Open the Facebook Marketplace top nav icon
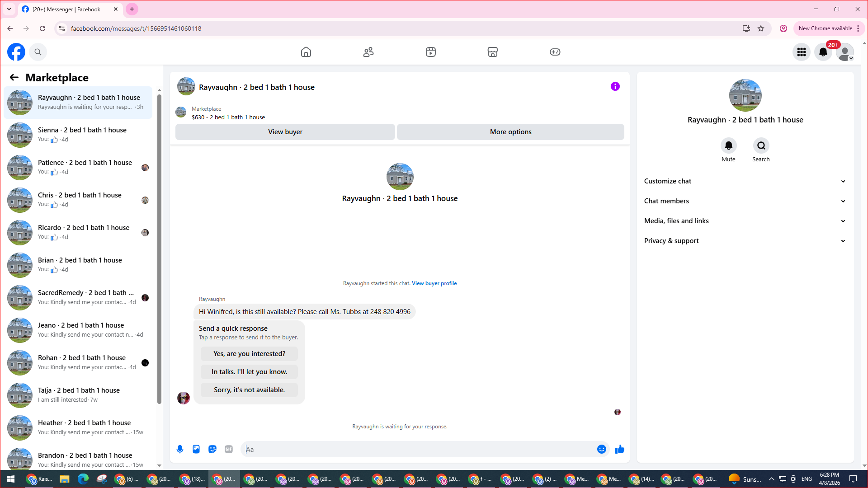This screenshot has height=488, width=868. 493,52
